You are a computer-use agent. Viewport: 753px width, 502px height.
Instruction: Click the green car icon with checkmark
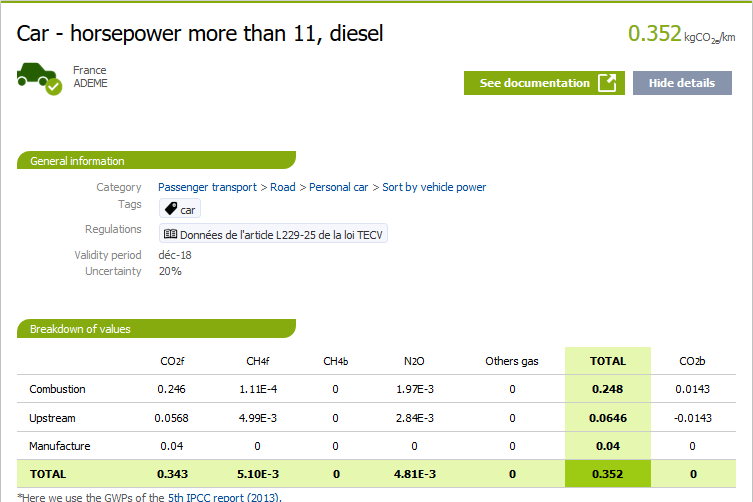tap(39, 79)
